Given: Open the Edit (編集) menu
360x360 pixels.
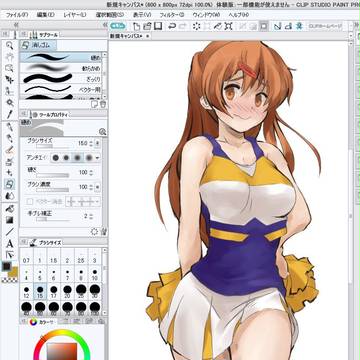Looking at the screenshot, I should tap(45, 15).
